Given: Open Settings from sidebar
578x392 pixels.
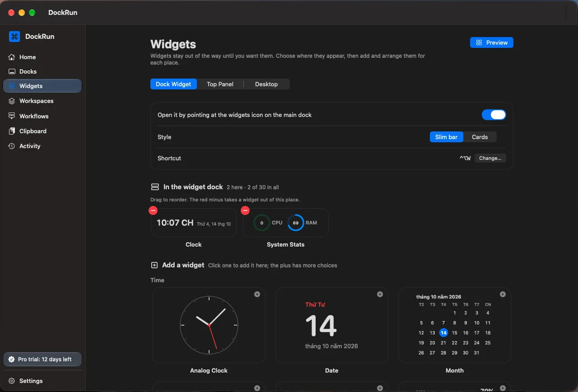Looking at the screenshot, I should [42, 381].
